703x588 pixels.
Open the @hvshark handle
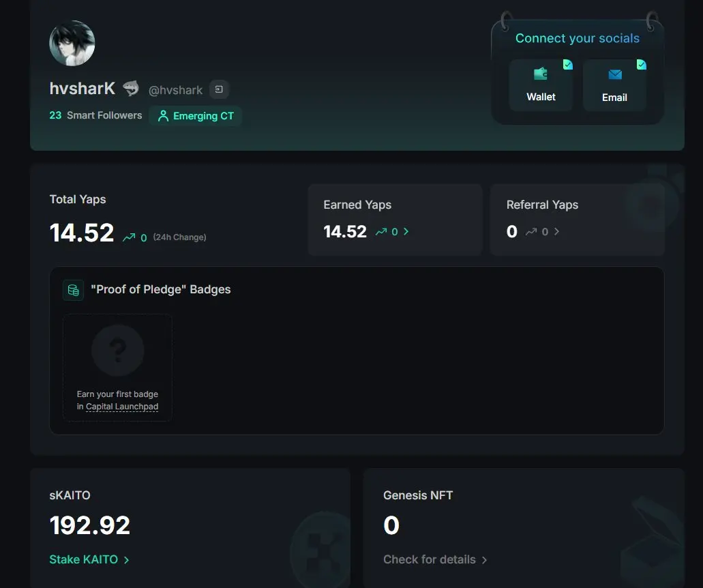[x=175, y=90]
